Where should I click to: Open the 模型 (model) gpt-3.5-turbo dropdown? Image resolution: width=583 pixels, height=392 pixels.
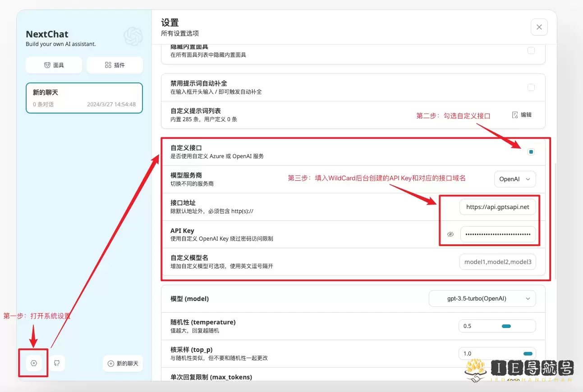tap(482, 298)
